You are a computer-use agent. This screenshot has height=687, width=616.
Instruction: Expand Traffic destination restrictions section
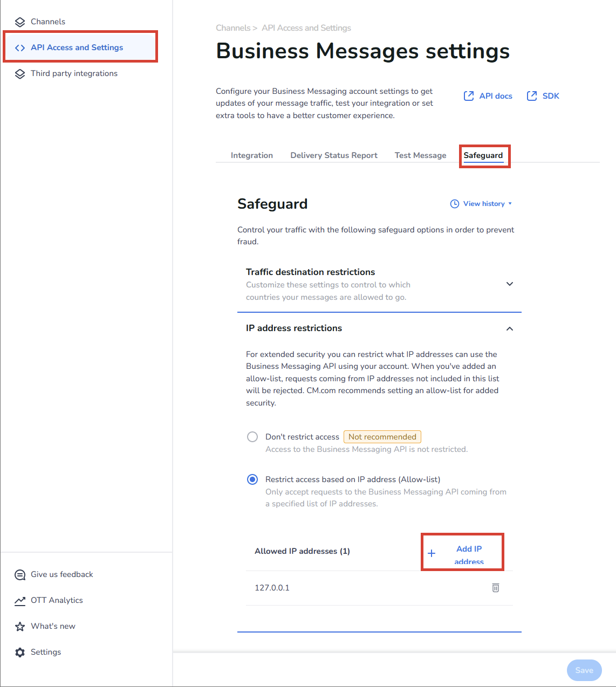(509, 284)
